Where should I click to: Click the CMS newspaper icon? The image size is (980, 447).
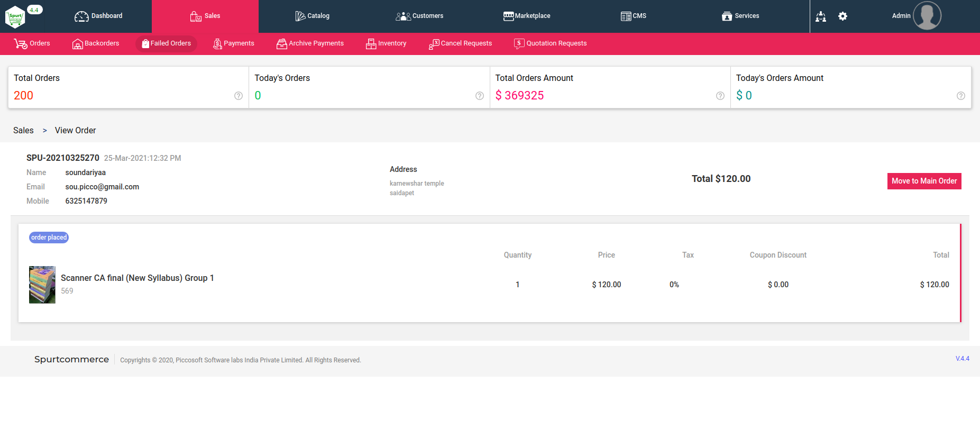[626, 16]
